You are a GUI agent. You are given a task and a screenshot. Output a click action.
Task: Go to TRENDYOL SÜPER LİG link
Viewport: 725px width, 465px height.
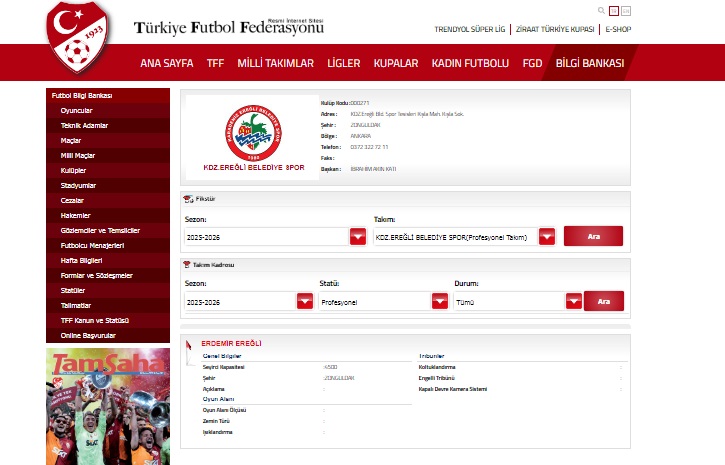click(470, 29)
